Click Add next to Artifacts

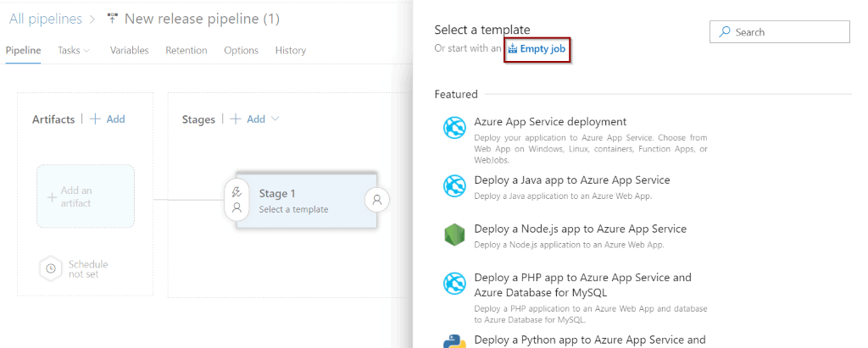pyautogui.click(x=115, y=119)
